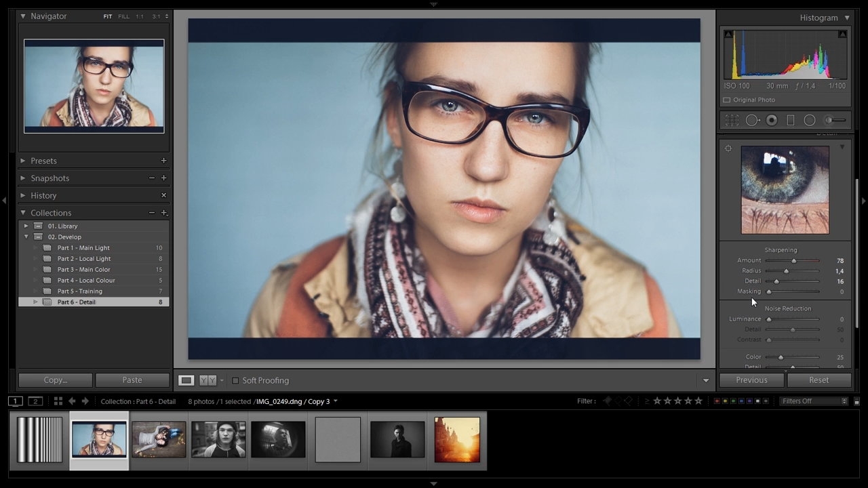Set Navigator zoom to 1:1
868x488 pixels.
140,16
